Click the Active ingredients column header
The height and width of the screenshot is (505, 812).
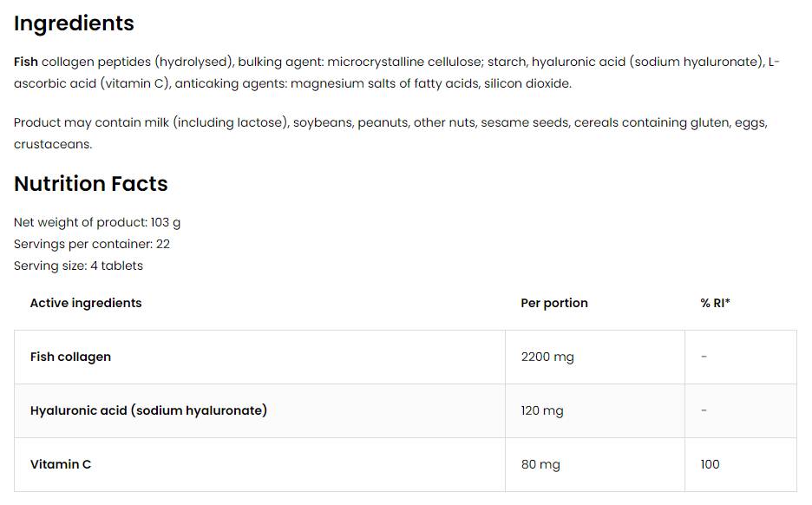coord(86,303)
